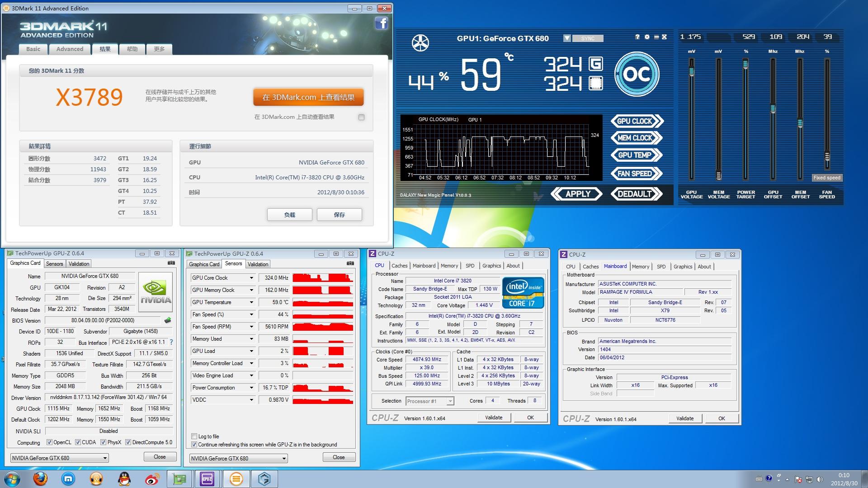Image resolution: width=868 pixels, height=488 pixels.
Task: Click APPLY in Magic Panel
Action: (577, 194)
